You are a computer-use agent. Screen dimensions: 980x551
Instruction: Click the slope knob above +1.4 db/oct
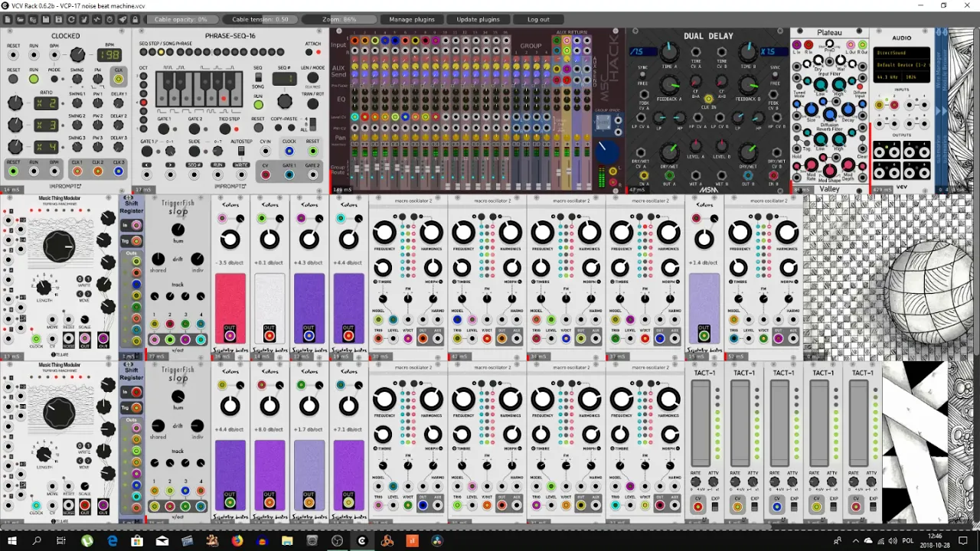pos(704,240)
